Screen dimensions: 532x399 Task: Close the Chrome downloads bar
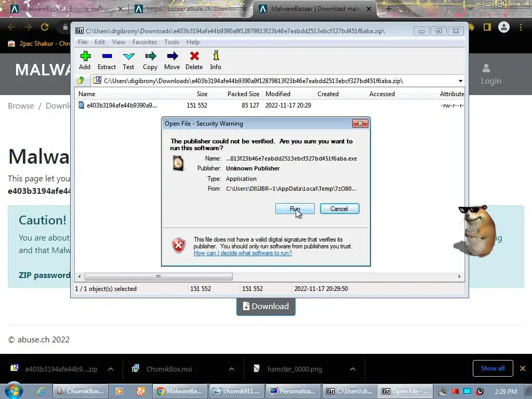[523, 368]
